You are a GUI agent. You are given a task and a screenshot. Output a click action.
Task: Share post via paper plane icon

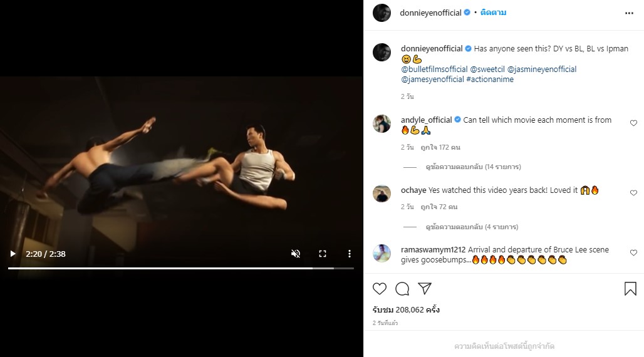pyautogui.click(x=425, y=289)
